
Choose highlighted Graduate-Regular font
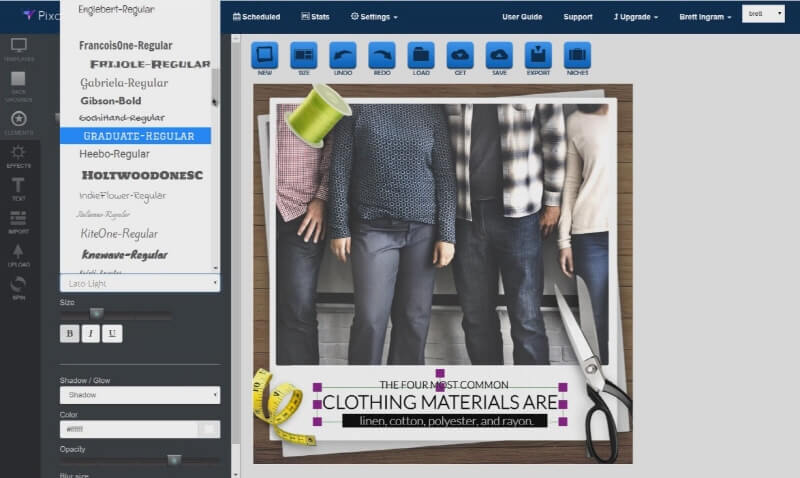(x=136, y=136)
